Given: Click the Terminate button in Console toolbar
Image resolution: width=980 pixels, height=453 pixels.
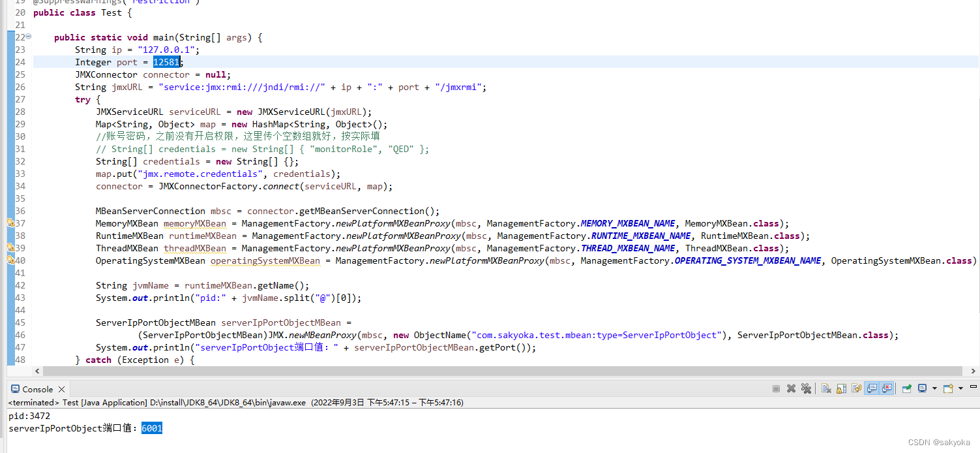Looking at the screenshot, I should pos(776,388).
